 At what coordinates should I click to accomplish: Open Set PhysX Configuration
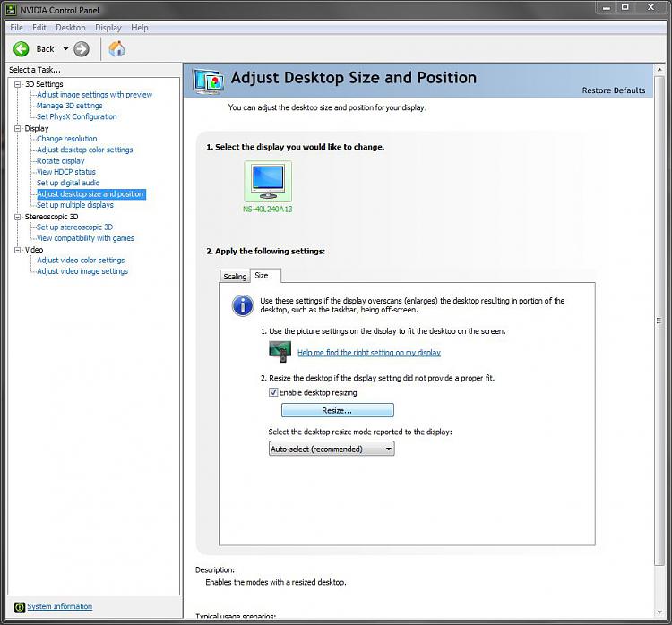pos(76,116)
